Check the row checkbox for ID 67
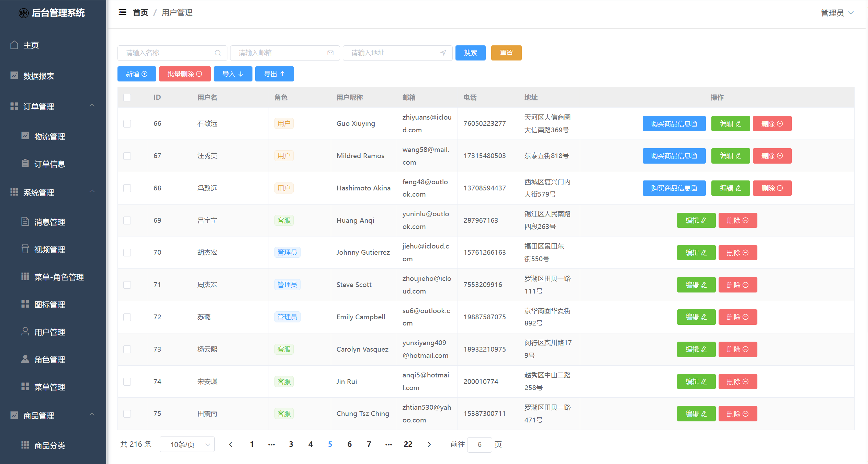Viewport: 868px width, 464px height. point(127,156)
